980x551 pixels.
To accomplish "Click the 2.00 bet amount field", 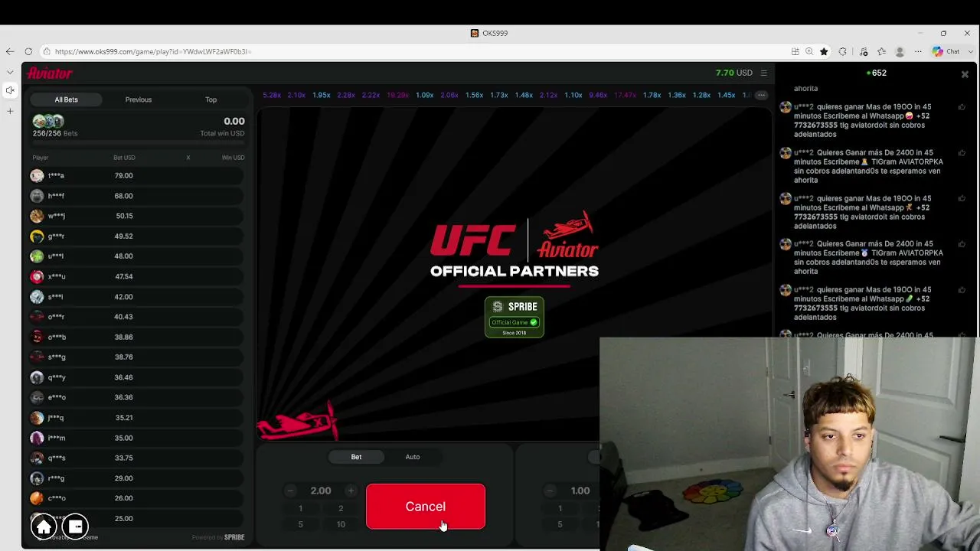I will coord(321,491).
